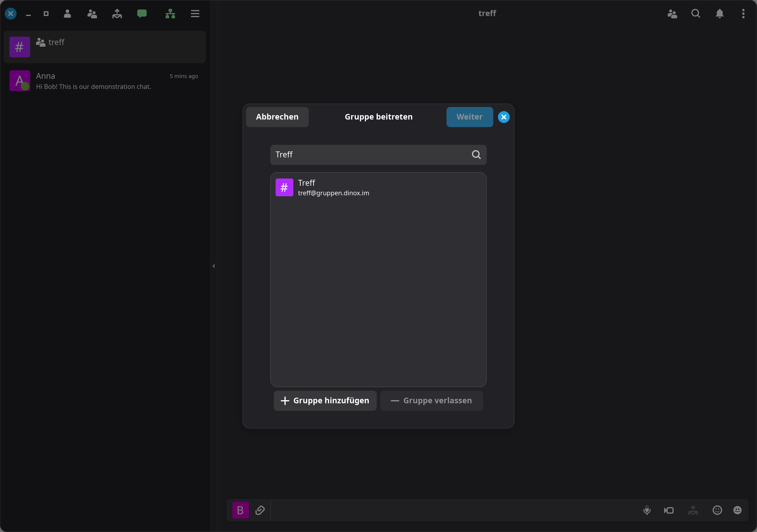757x532 pixels.
Task: Toggle notifications bell for treff chat
Action: [x=720, y=14]
